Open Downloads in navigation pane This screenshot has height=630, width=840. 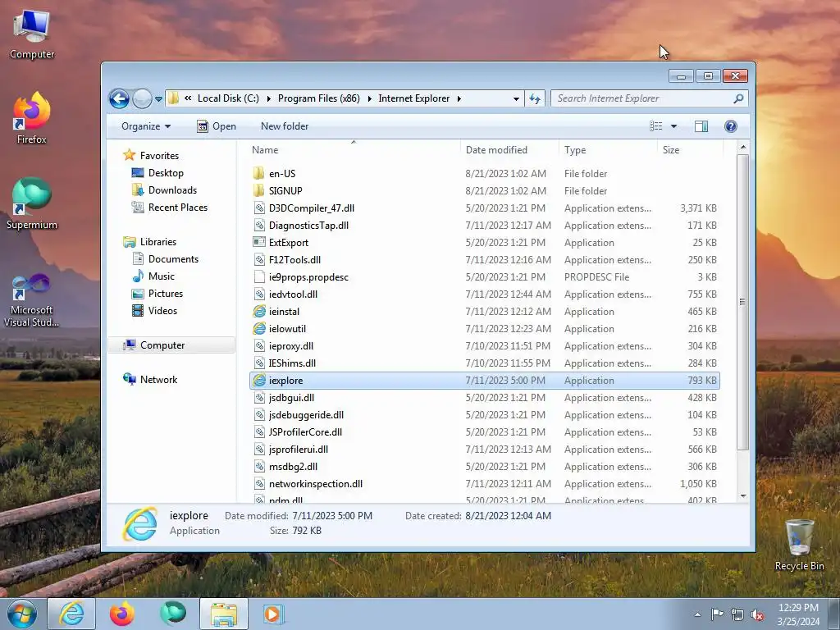172,190
